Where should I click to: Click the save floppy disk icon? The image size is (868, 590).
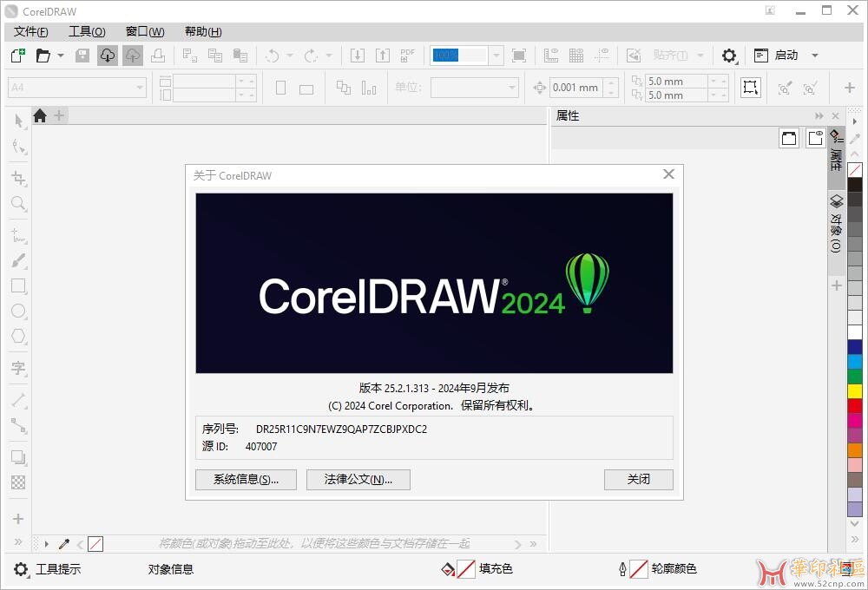point(82,56)
